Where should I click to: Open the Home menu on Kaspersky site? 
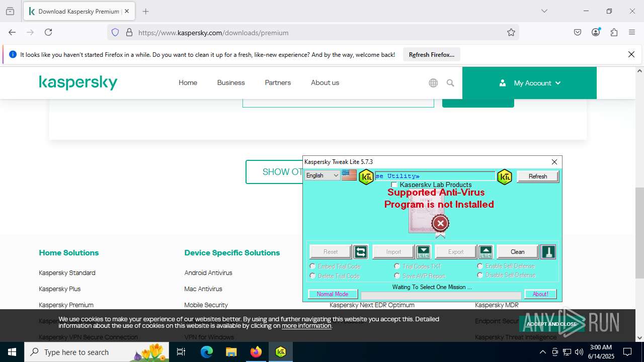pyautogui.click(x=188, y=82)
